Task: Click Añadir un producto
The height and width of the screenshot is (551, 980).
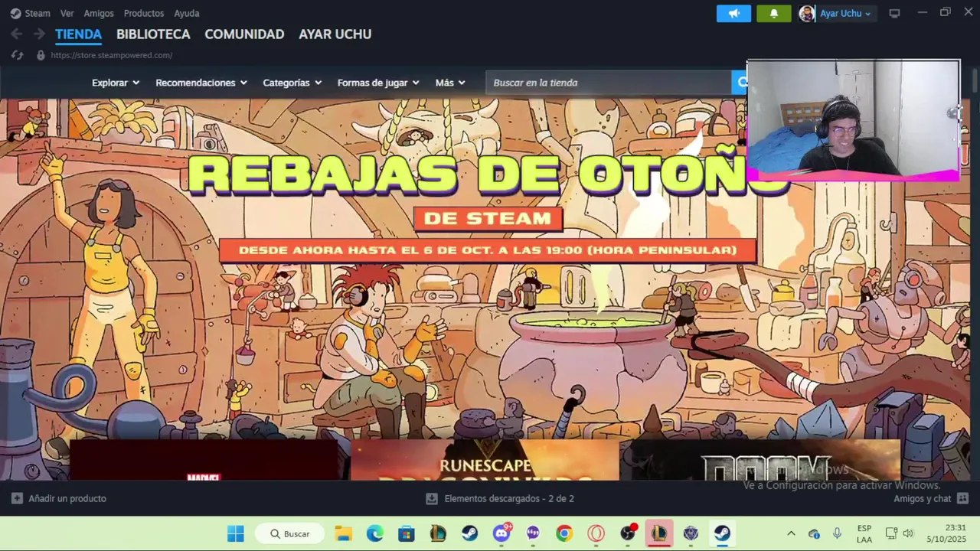Action: 59,498
